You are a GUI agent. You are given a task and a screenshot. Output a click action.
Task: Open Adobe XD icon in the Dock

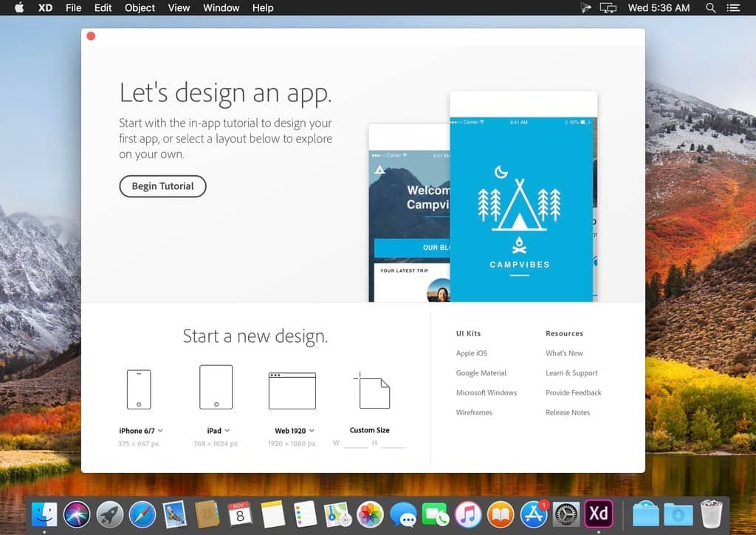pyautogui.click(x=599, y=513)
